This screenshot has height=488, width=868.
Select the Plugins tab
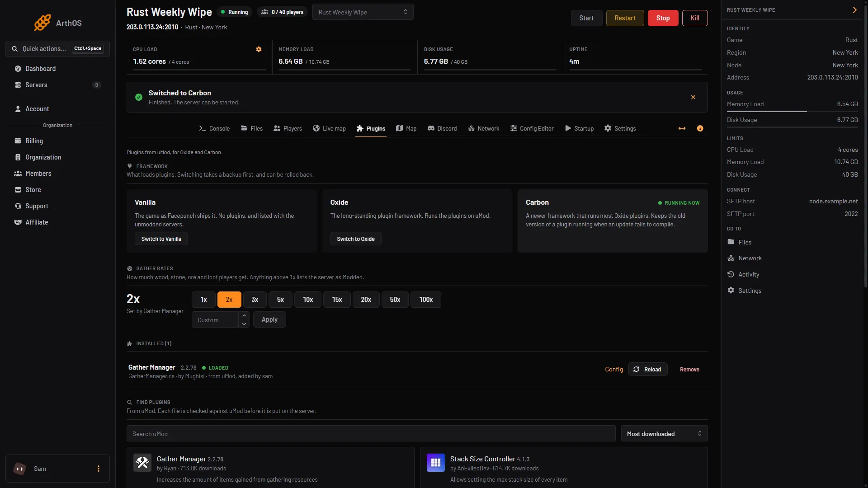pos(371,128)
